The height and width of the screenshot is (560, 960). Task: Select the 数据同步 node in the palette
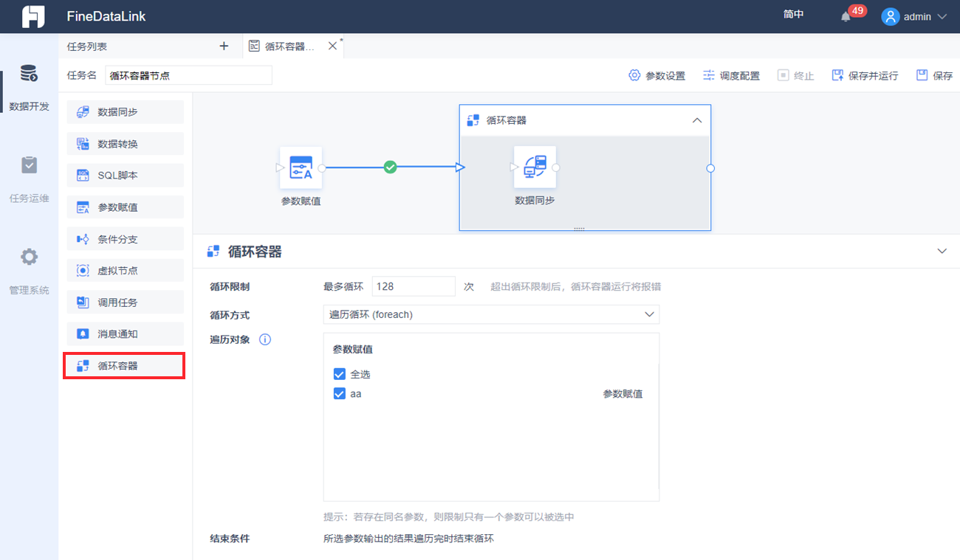tap(125, 112)
